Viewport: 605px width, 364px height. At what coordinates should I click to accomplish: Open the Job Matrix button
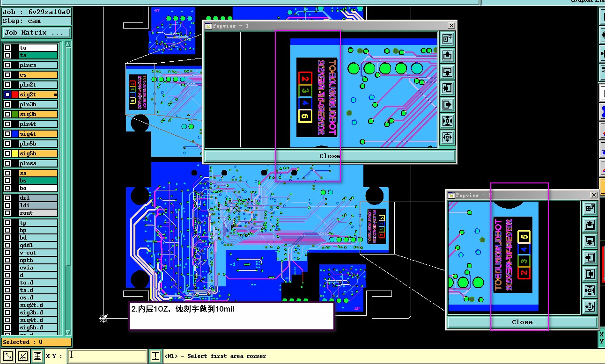click(37, 33)
